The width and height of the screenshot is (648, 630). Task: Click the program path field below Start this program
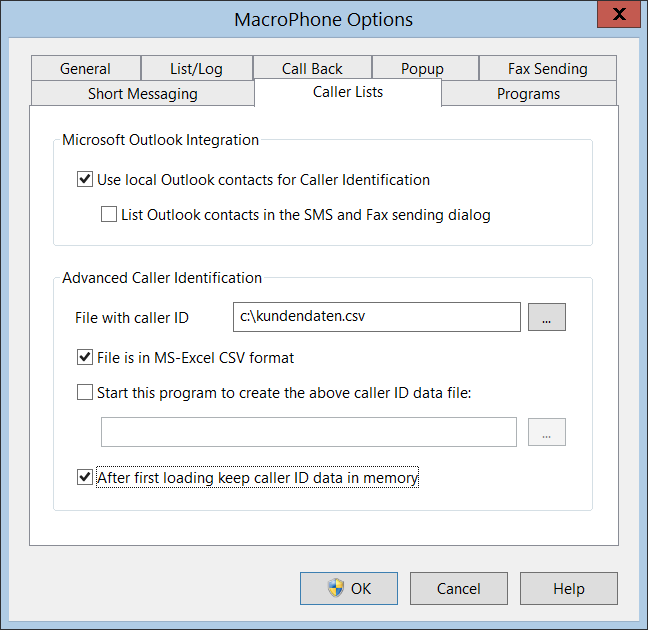pos(308,432)
